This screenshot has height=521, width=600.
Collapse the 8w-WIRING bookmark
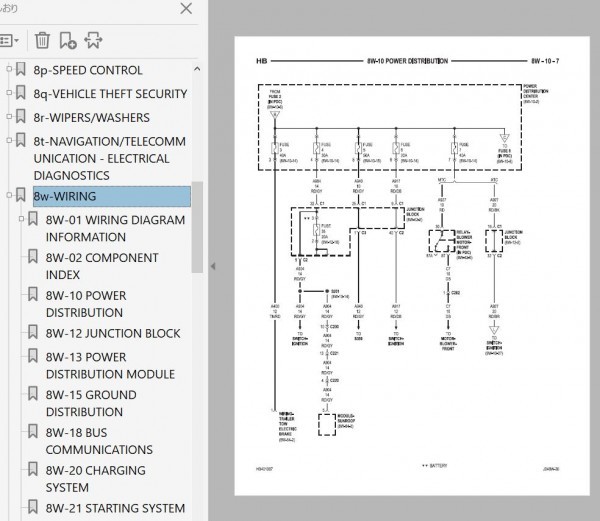[x=9, y=195]
